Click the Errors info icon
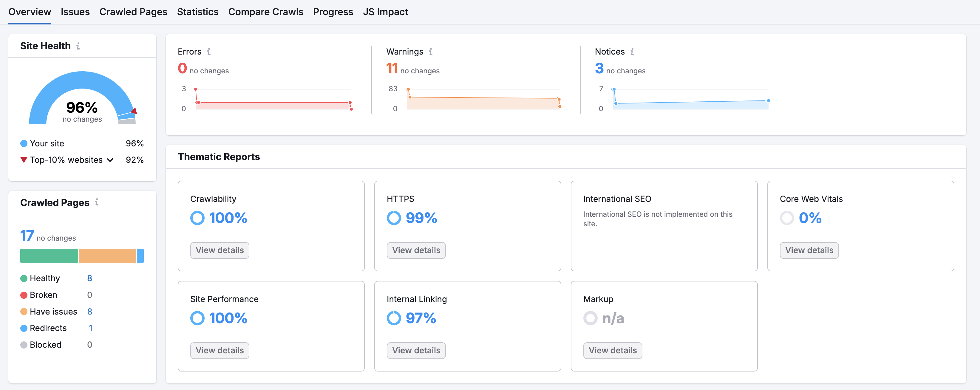 pyautogui.click(x=208, y=52)
